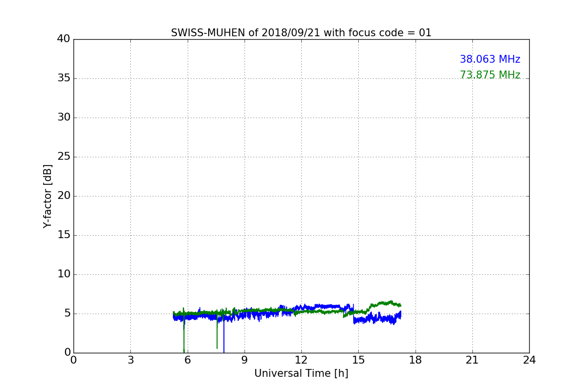Click the x-axis tick label 6
Viewport: 588px width, 392px height.
188,360
